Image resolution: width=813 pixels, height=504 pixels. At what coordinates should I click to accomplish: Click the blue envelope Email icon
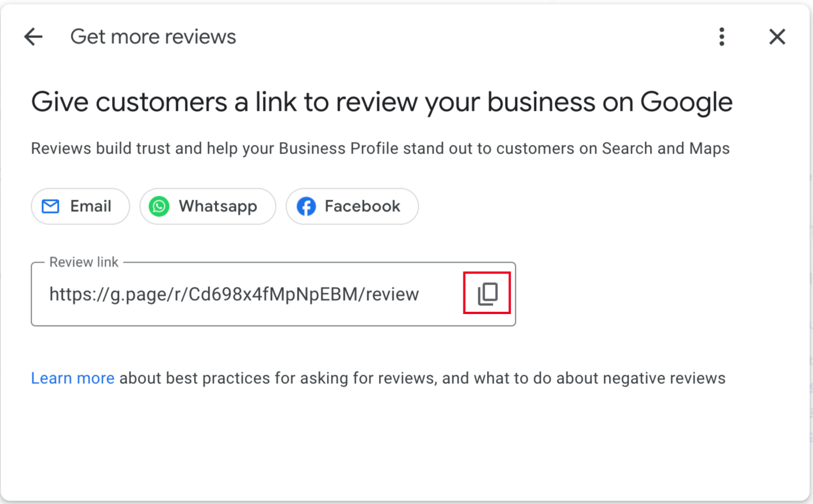pos(51,206)
